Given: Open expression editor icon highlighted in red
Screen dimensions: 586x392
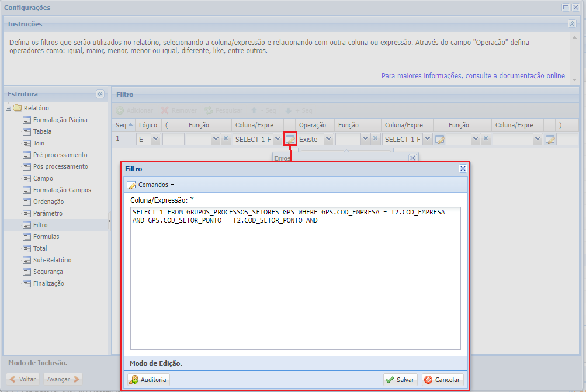Looking at the screenshot, I should 290,139.
